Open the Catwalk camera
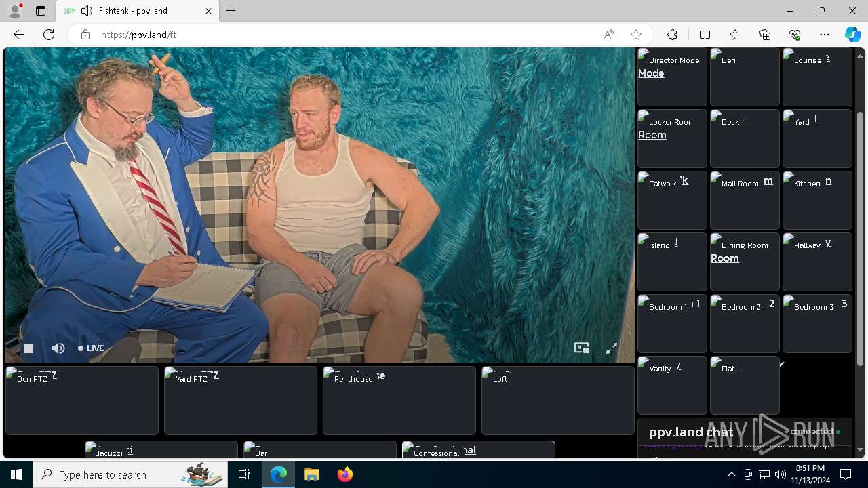 coord(672,200)
